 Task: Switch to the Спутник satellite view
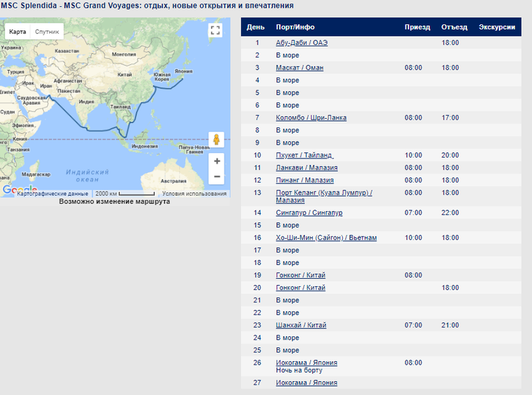coord(47,32)
